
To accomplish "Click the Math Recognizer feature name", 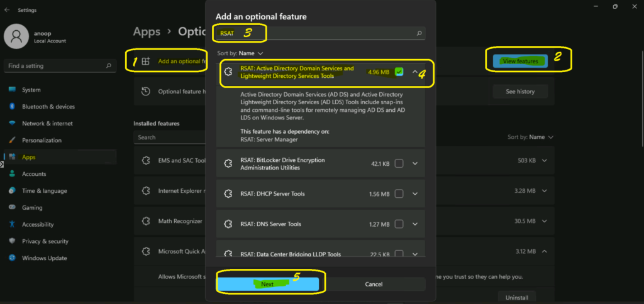I will coord(180,221).
